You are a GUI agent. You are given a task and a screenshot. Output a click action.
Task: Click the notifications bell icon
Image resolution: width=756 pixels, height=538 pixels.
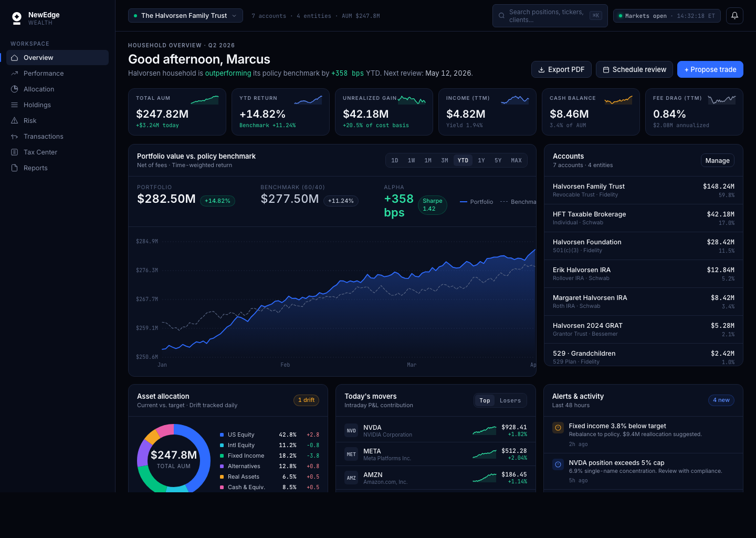pyautogui.click(x=734, y=16)
